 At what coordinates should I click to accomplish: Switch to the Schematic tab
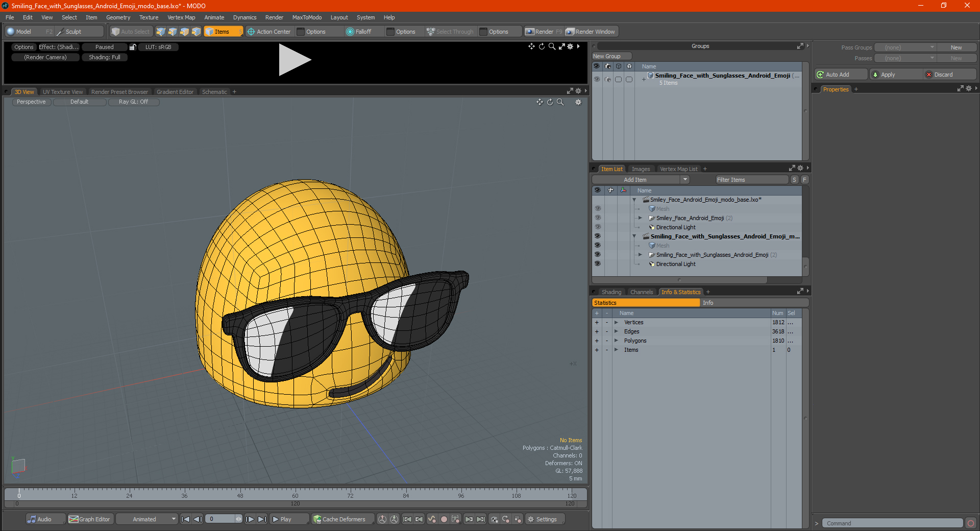pos(214,92)
